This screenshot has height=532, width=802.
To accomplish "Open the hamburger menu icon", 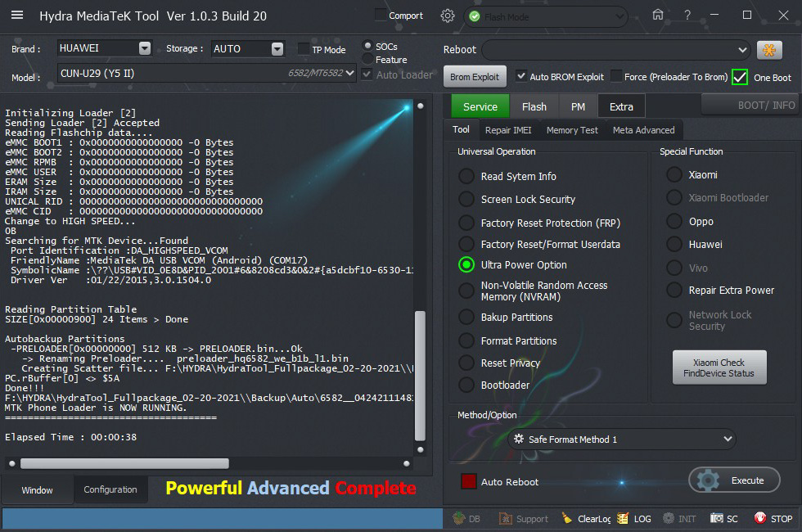I will 17,15.
